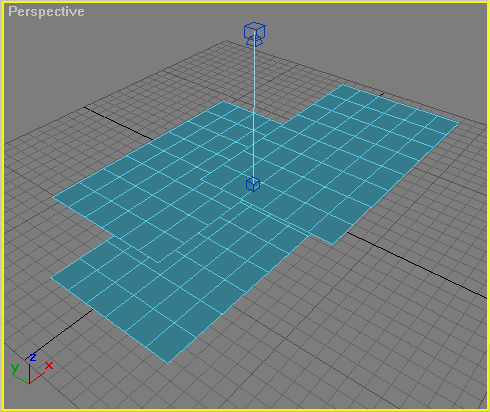This screenshot has height=412, width=490.
Task: Click the green Y axis label of the tripod
Action: [x=15, y=368]
